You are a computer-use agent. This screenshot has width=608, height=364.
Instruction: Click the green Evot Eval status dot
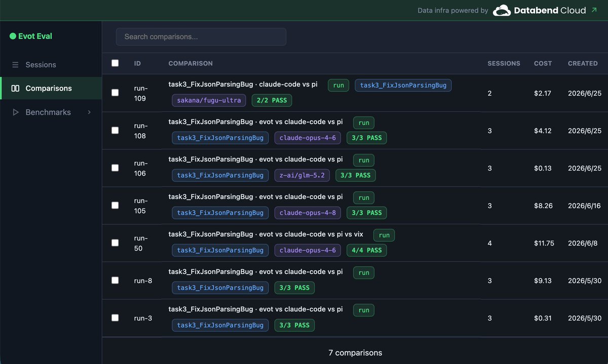click(13, 36)
